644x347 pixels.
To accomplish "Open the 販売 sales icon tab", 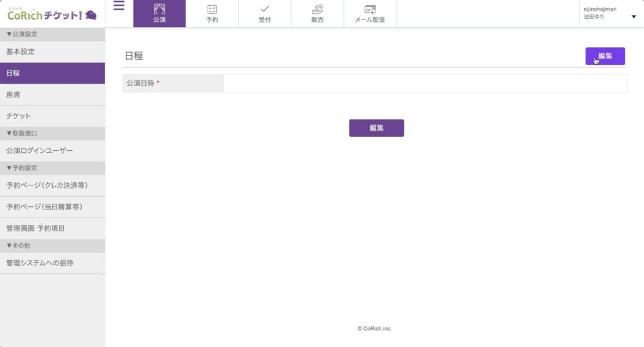I will [x=318, y=13].
